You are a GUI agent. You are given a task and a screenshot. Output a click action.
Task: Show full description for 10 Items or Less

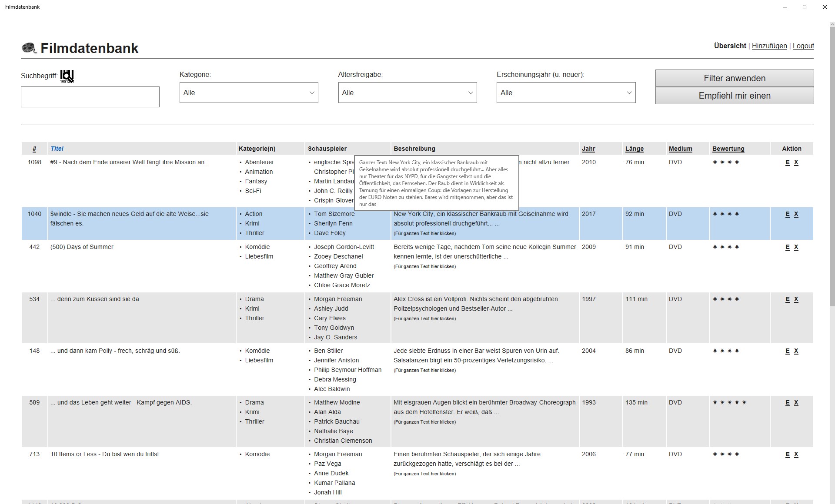click(x=424, y=474)
